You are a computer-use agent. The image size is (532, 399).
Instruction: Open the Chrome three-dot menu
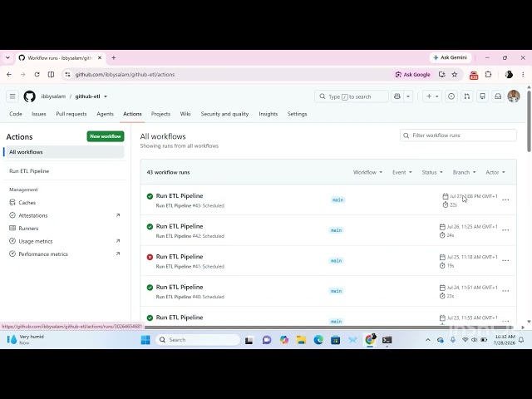(x=523, y=74)
